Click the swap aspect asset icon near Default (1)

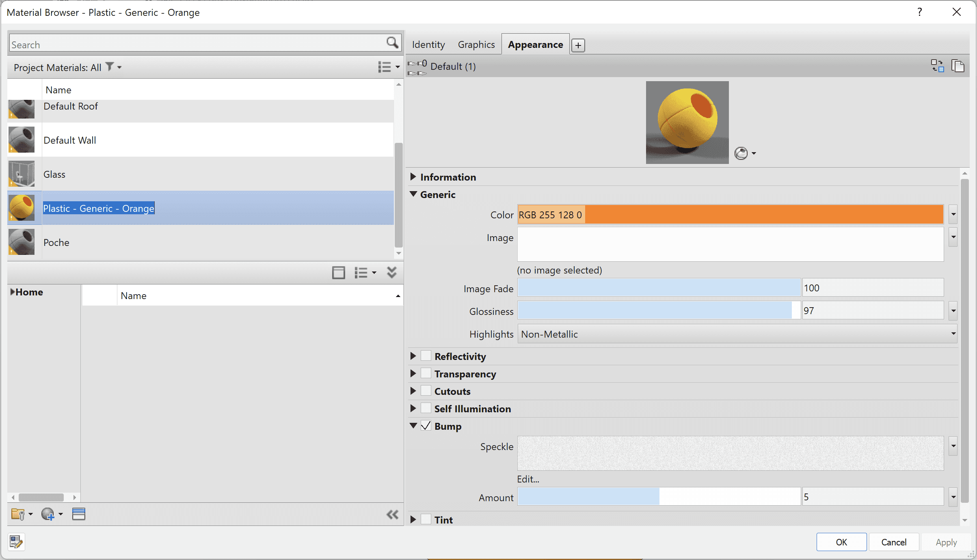click(x=938, y=65)
